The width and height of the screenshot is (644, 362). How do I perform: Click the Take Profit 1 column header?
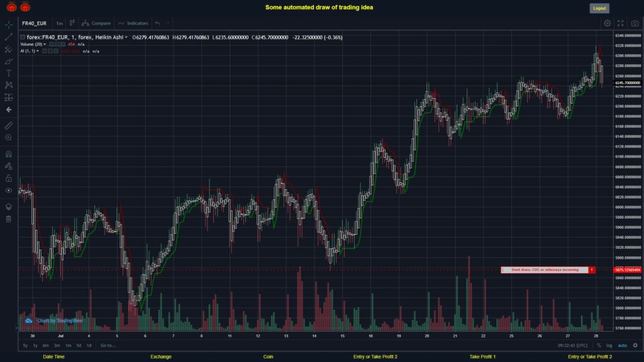coord(482,357)
